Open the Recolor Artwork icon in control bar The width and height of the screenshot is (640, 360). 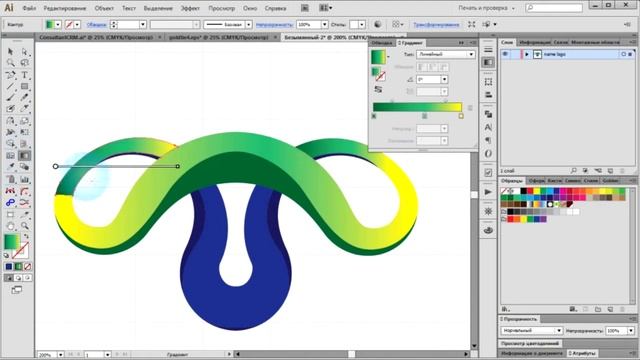[378, 24]
